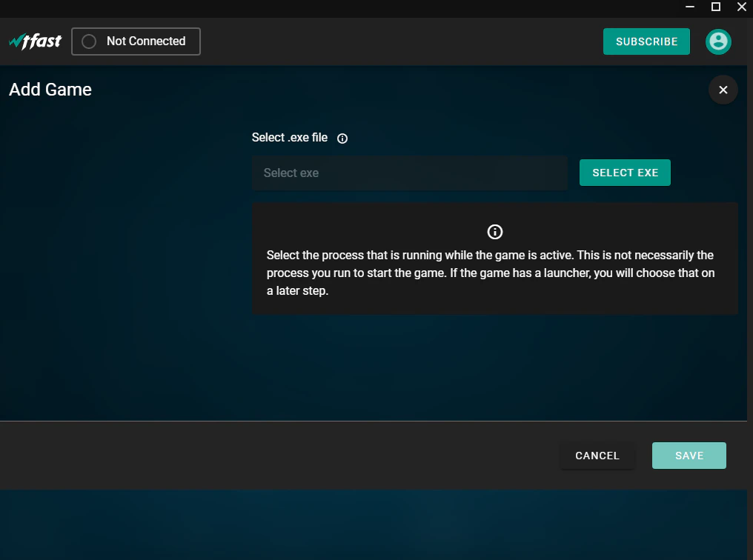Select the process description text panel
This screenshot has width=753, height=560.
(x=494, y=273)
